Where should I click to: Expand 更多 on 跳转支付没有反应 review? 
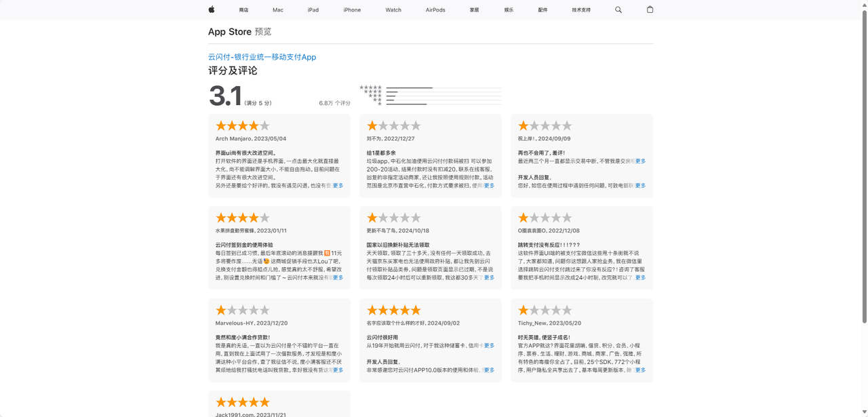[640, 278]
